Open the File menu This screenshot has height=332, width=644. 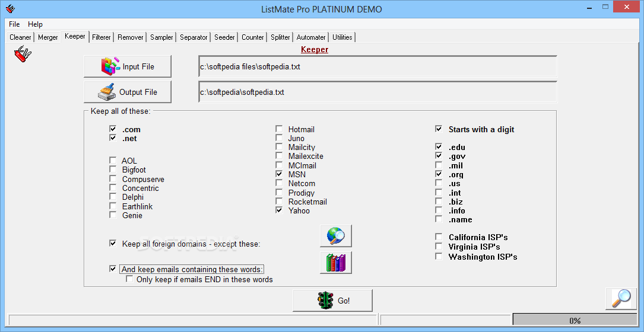pyautogui.click(x=14, y=24)
